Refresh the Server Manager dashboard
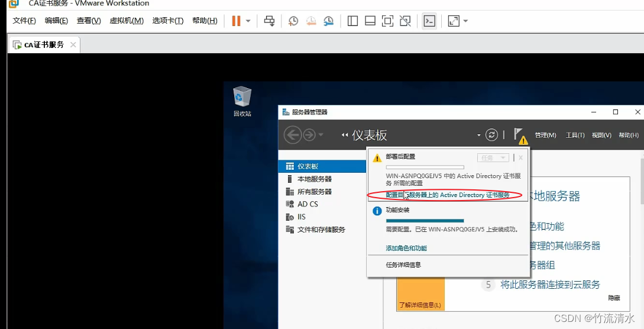This screenshot has width=644, height=329. (x=491, y=135)
